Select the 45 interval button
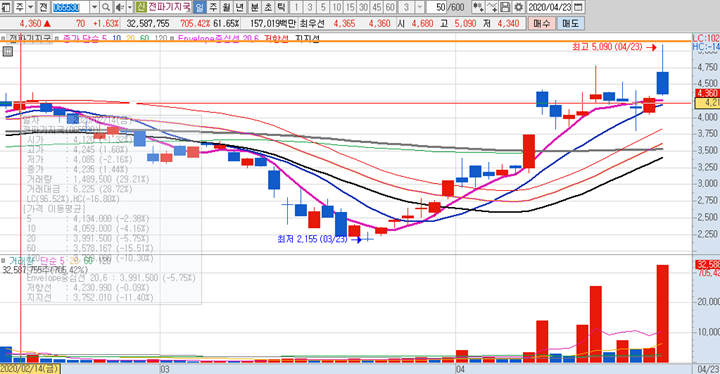This screenshot has width=720, height=374. point(377,7)
